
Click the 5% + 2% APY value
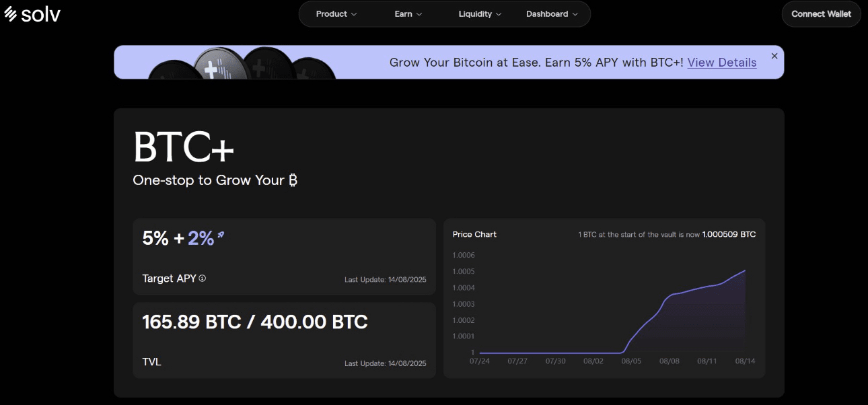pyautogui.click(x=178, y=238)
